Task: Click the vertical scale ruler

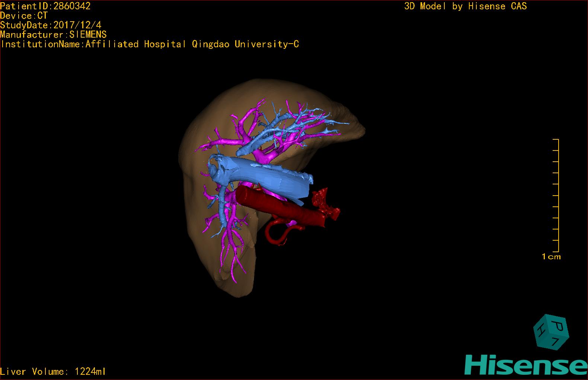Action: pos(556,195)
